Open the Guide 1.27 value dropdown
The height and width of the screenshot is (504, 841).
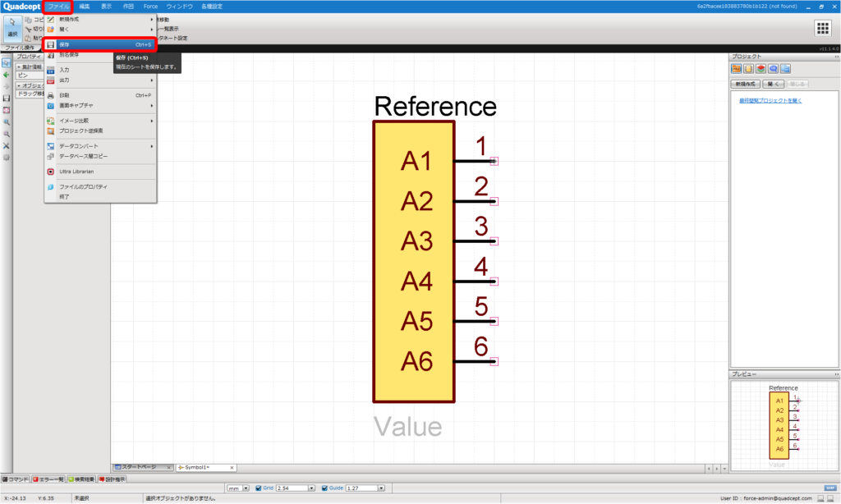click(381, 488)
